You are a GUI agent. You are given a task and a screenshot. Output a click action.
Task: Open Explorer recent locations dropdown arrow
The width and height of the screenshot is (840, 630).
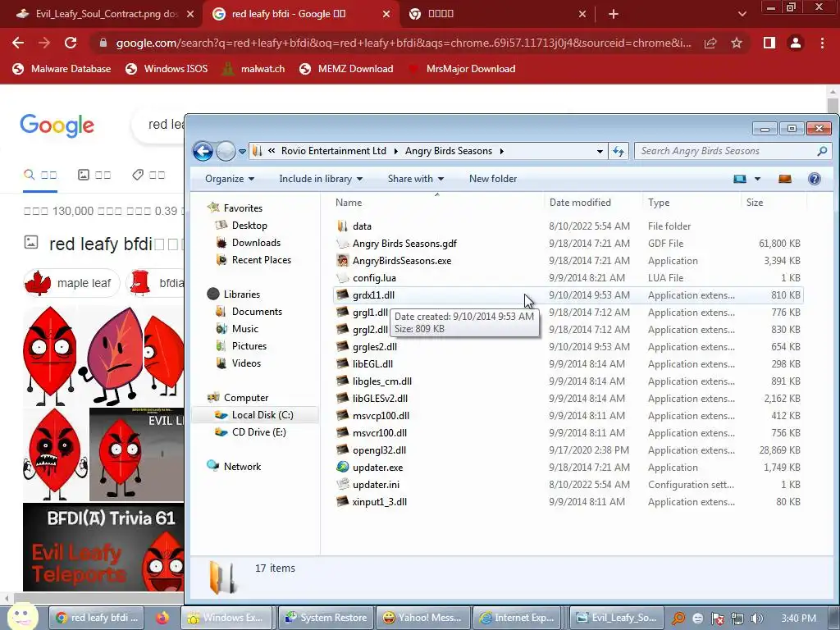(x=242, y=152)
